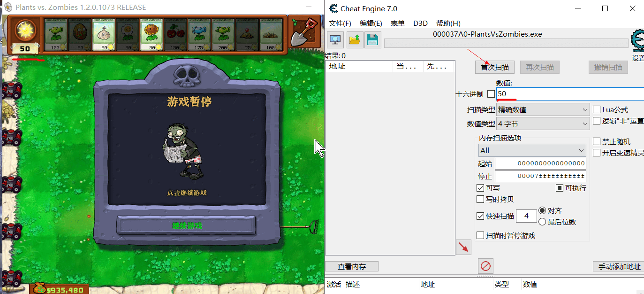Viewport: 644px width, 294px height.
Task: Click the floppy disk save icon
Action: click(373, 39)
